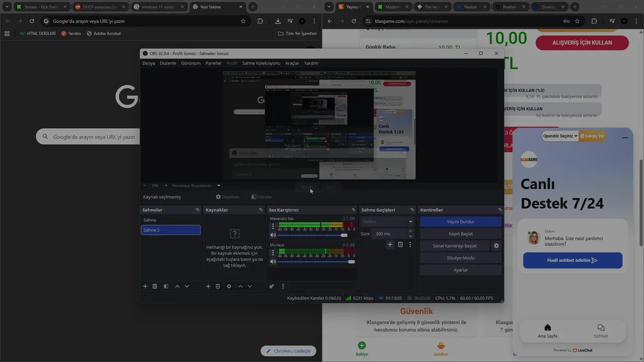Float the Sahneler dock panel
This screenshot has width=644, height=362.
pos(197,210)
